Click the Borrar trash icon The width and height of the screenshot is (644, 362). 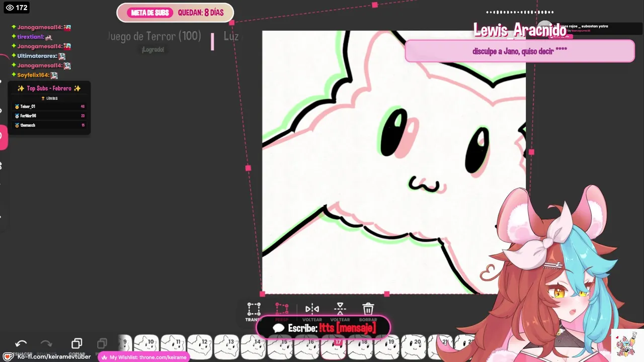coord(368,309)
